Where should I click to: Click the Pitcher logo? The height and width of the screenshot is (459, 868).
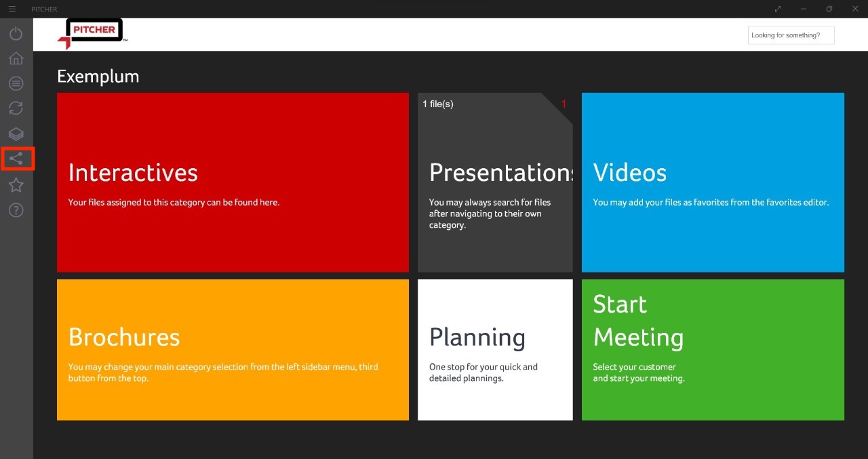90,33
